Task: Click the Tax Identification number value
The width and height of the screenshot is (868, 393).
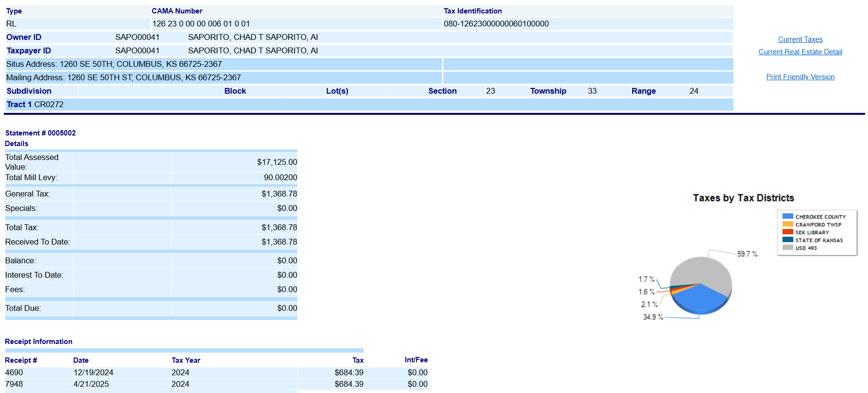Action: 496,24
